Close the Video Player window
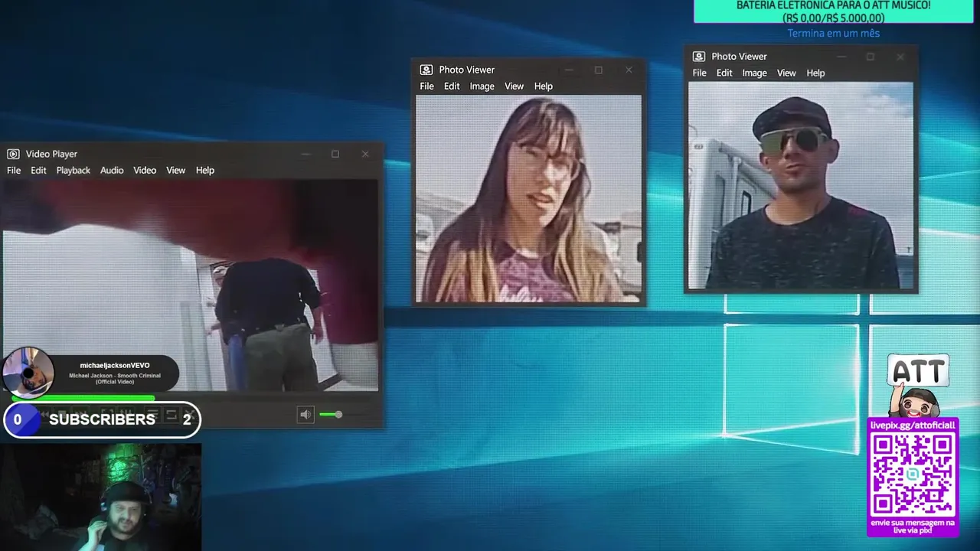The width and height of the screenshot is (980, 551). click(x=365, y=154)
